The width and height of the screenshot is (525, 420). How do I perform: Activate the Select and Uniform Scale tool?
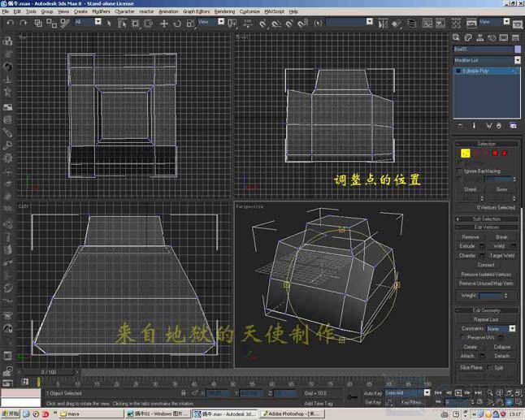click(190, 24)
